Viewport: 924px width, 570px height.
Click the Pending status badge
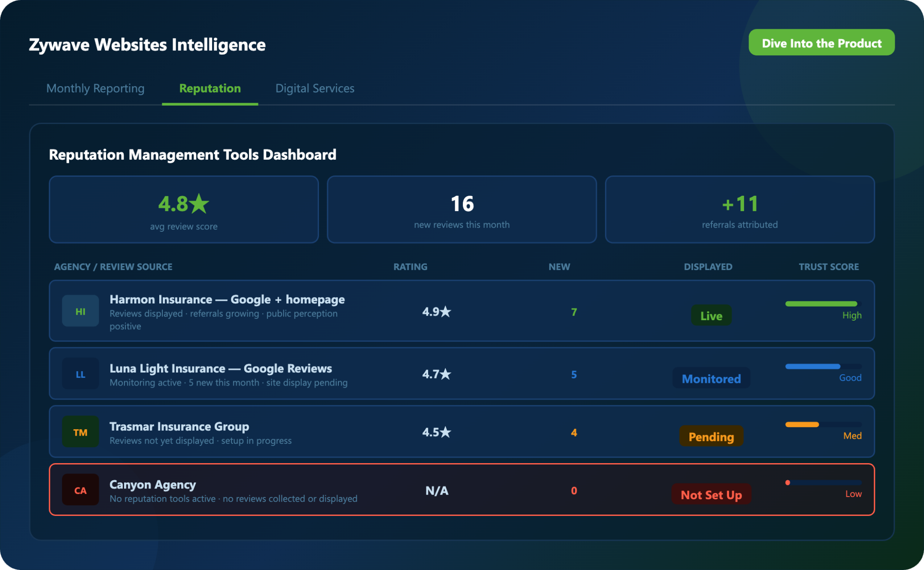pyautogui.click(x=711, y=437)
